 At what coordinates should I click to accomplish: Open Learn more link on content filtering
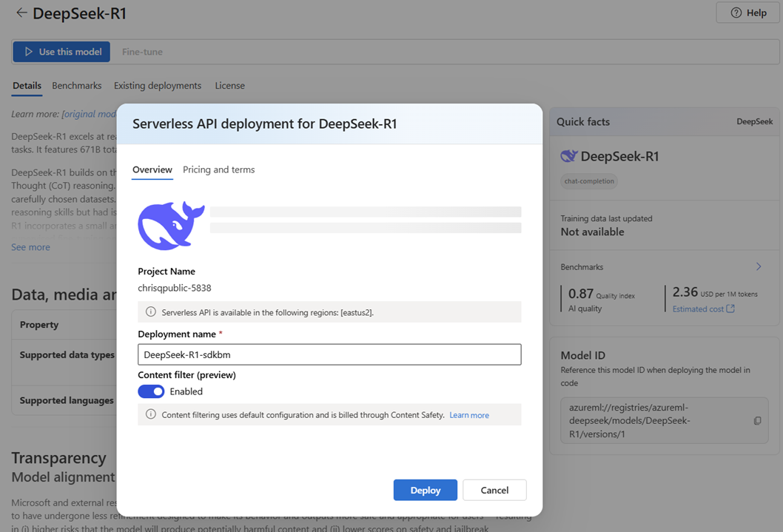pos(469,415)
